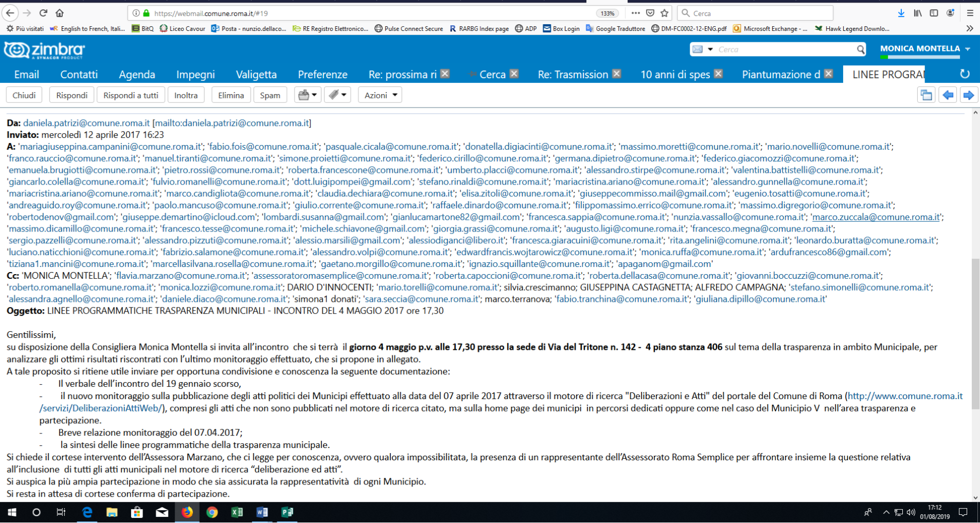Open Firefox hamburger menu
Screen dimensions: 980x523
970,13
